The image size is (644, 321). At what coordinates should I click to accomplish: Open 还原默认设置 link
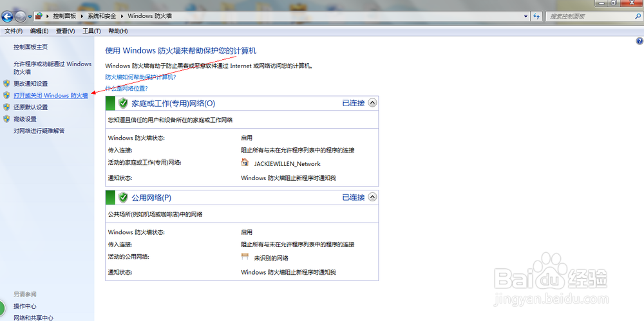[x=31, y=107]
